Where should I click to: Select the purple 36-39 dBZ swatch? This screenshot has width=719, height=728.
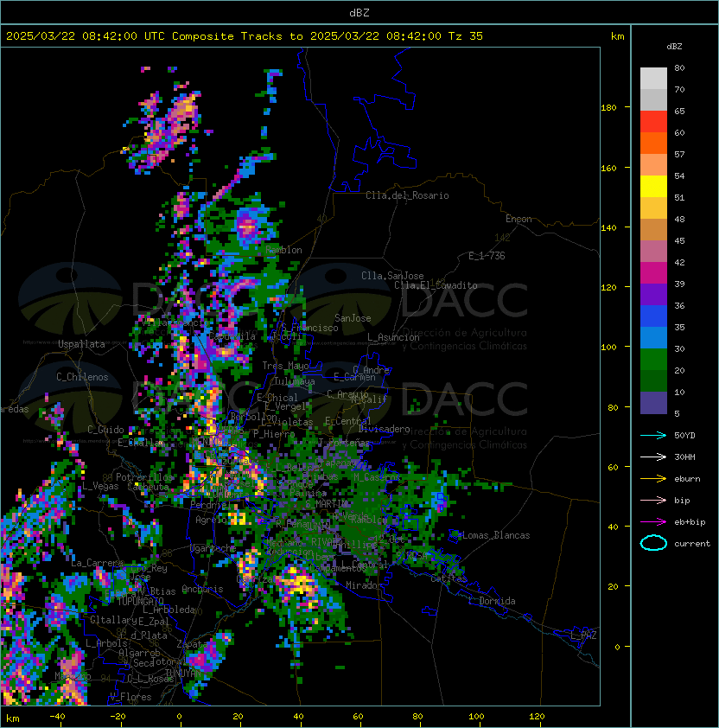pos(653,294)
